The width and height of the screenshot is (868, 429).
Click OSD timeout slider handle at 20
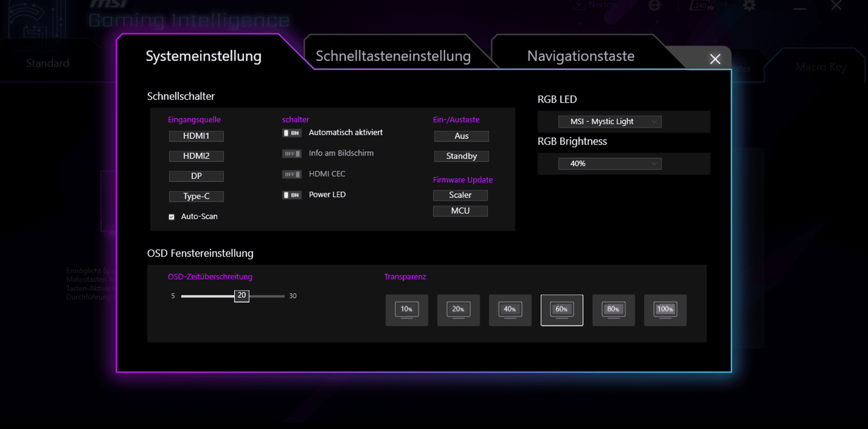coord(241,296)
